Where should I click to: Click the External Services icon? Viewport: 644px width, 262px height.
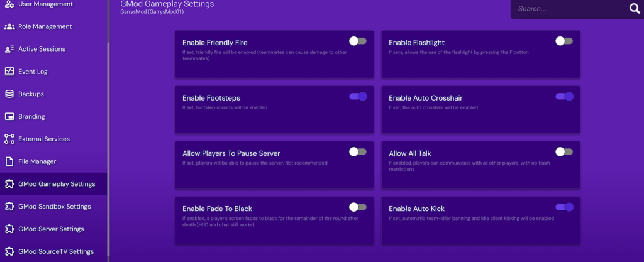tap(9, 139)
